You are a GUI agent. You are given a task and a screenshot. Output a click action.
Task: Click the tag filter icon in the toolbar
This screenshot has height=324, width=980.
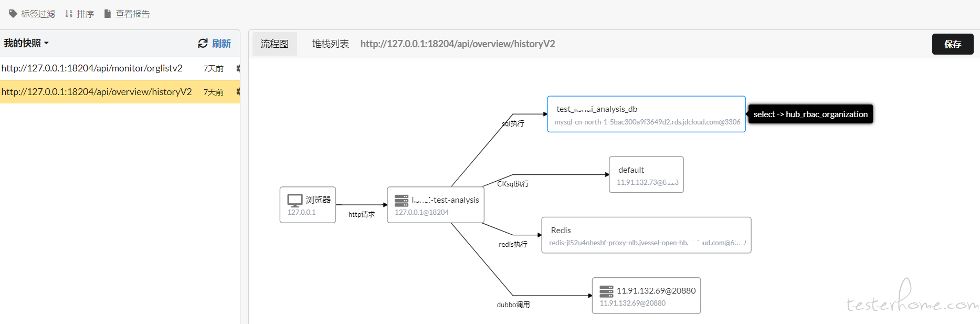pyautogui.click(x=13, y=14)
